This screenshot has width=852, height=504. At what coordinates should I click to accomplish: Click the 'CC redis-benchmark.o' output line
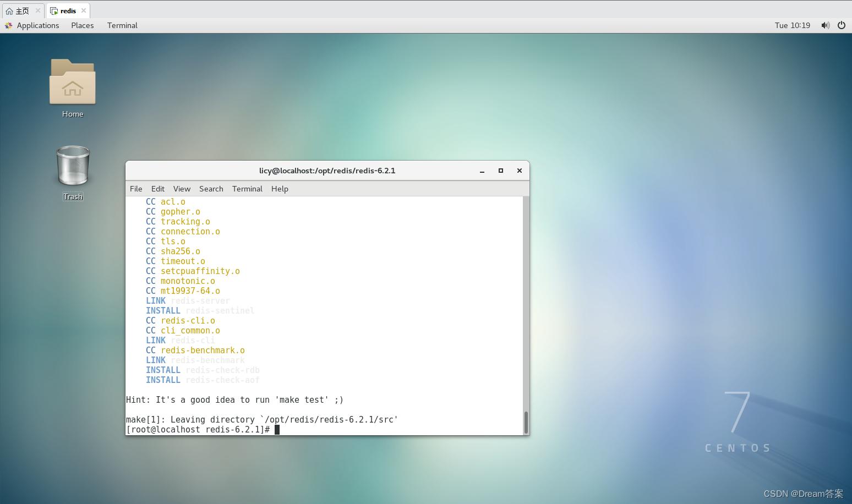tap(195, 350)
